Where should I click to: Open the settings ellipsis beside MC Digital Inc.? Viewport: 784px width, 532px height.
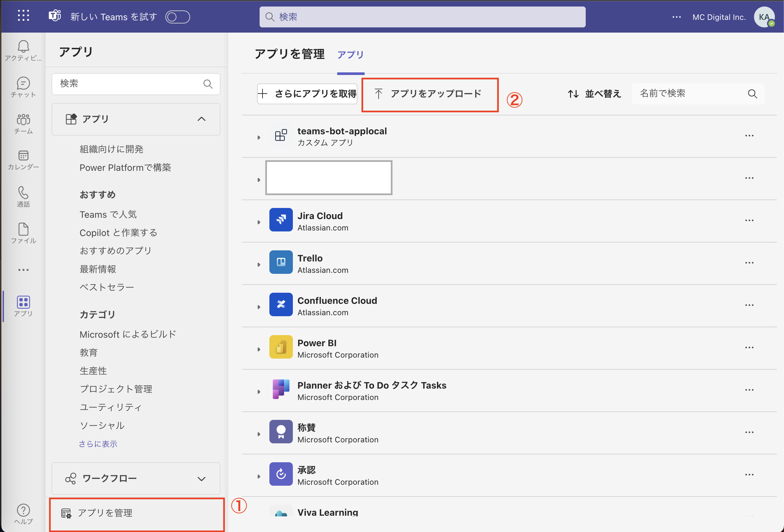click(x=676, y=17)
